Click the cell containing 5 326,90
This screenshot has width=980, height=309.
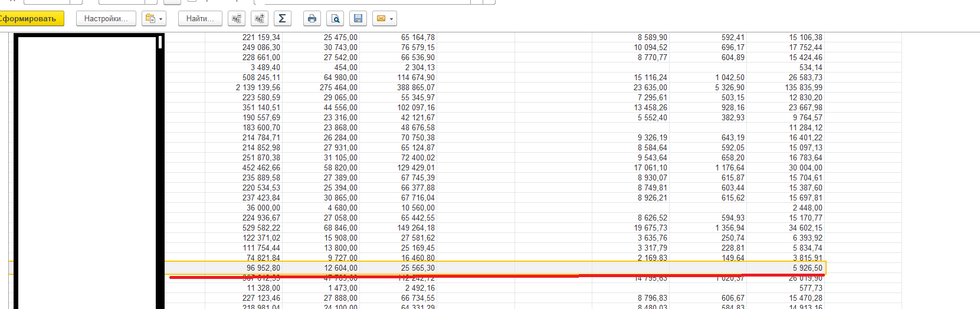pos(729,87)
